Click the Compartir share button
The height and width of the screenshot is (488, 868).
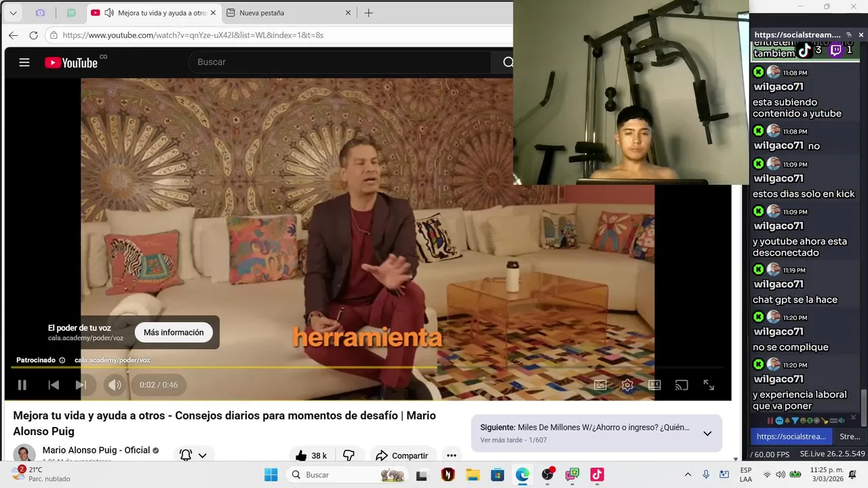pos(401,455)
